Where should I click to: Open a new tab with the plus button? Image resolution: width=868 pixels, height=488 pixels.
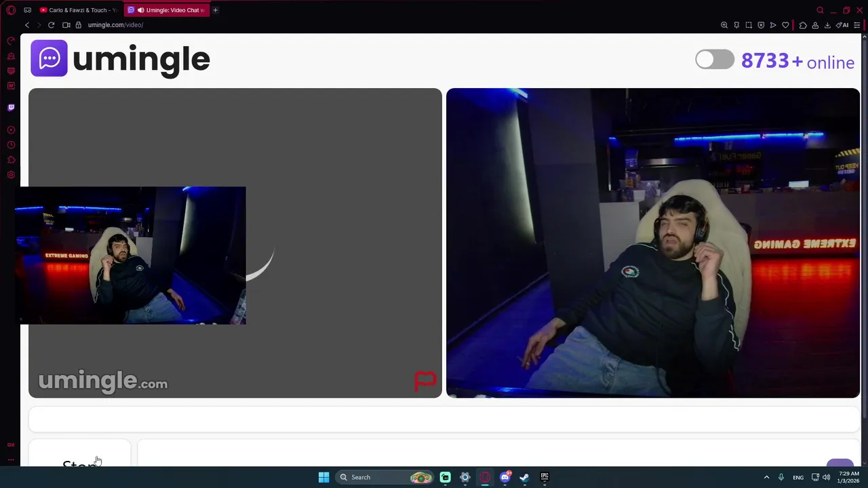[x=215, y=10]
